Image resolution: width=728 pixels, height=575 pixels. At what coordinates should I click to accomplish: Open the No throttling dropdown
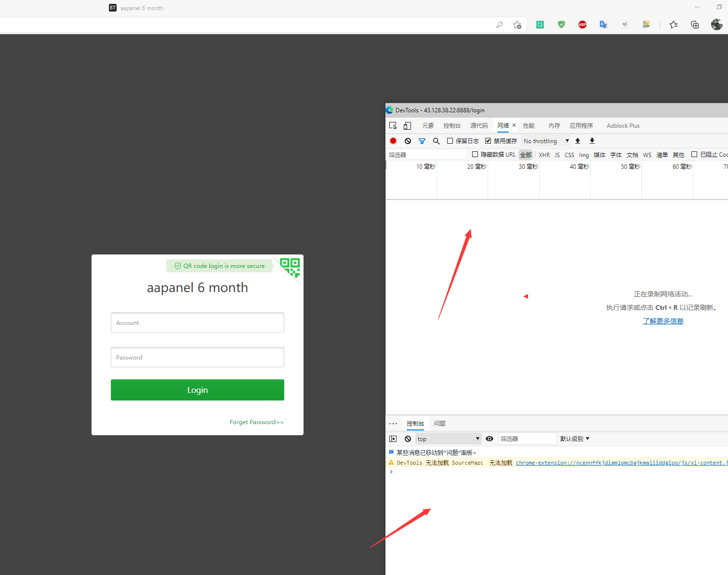coord(546,141)
